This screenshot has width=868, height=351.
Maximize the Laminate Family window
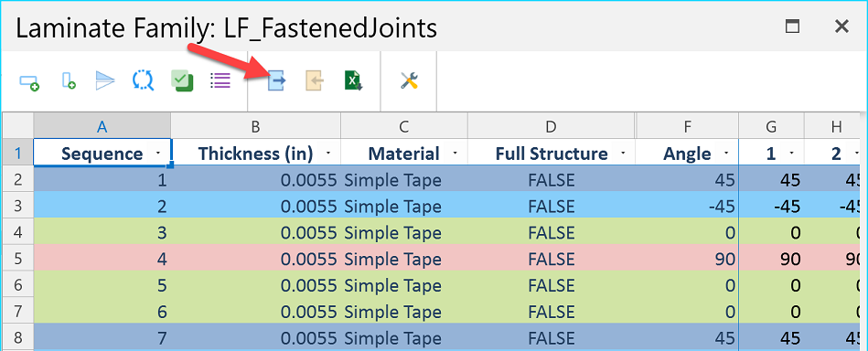(793, 26)
